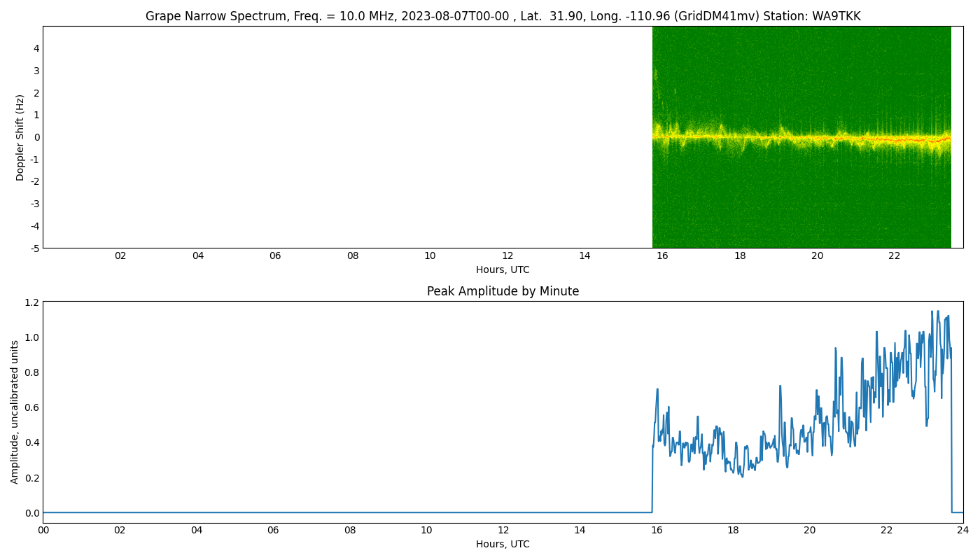Viewport: 980px width, 560px height.
Task: Select the 00 hour tick on amplitude axis
Action: click(x=43, y=531)
